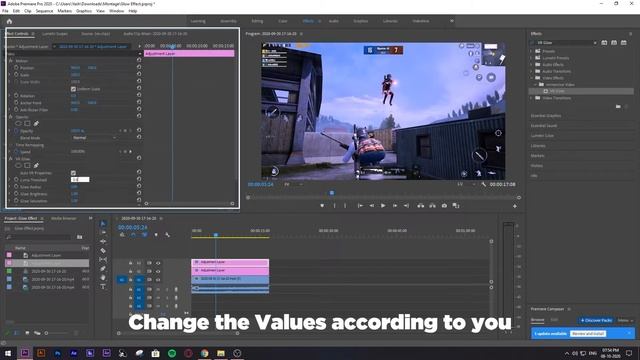
Task: Expand the Rotation property
Action: pos(9,96)
